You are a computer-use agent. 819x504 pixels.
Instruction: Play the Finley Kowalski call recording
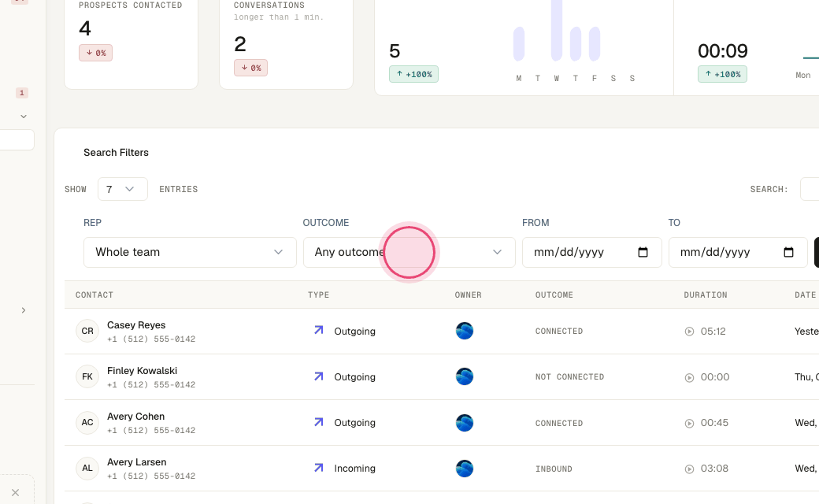690,378
